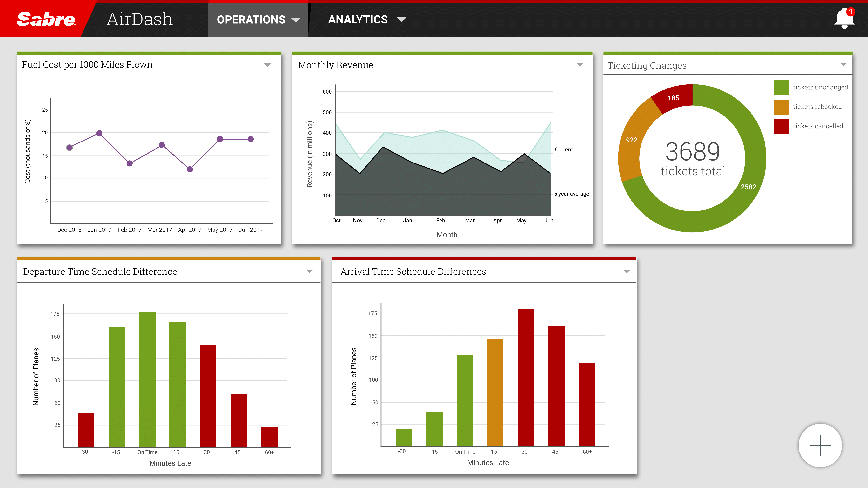Click the tickets unchanged green swatch
868x488 pixels.
point(781,88)
